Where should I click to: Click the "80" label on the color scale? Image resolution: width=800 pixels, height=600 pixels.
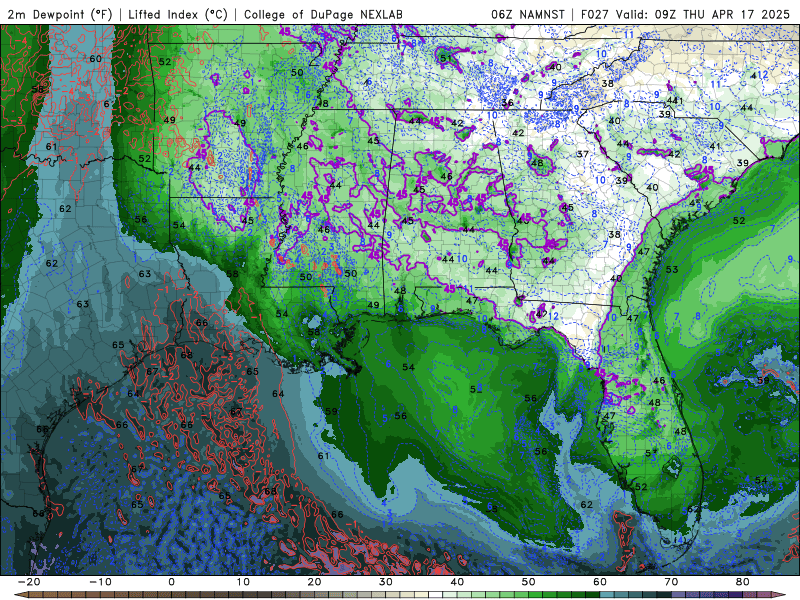click(743, 582)
